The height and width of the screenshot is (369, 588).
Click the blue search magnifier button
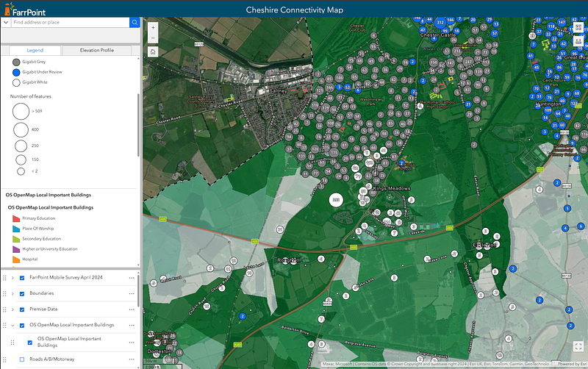tap(135, 23)
